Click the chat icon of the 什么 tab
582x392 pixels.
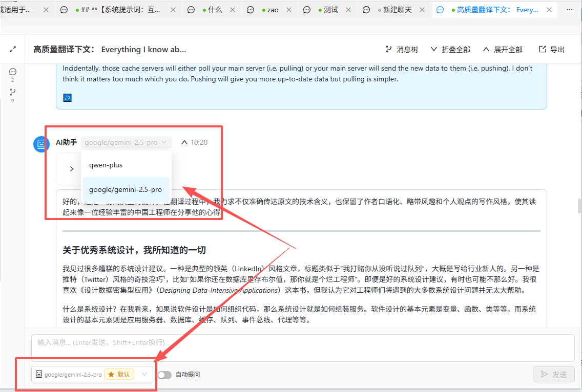(x=191, y=10)
